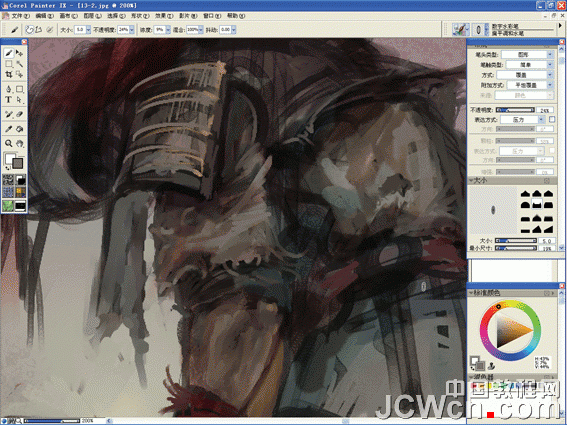Image resolution: width=567 pixels, height=425 pixels.
Task: Select the Crop tool
Action: [x=9, y=75]
